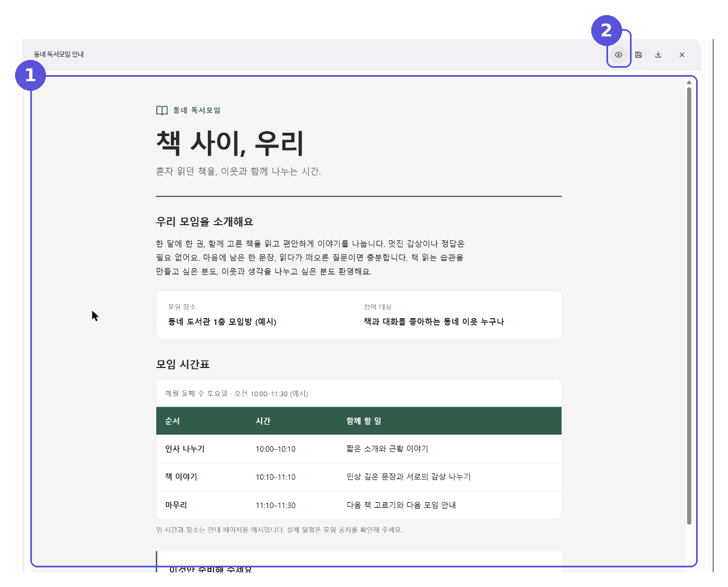Click the vertical scrollbar thumb
728x587 pixels.
(689, 305)
